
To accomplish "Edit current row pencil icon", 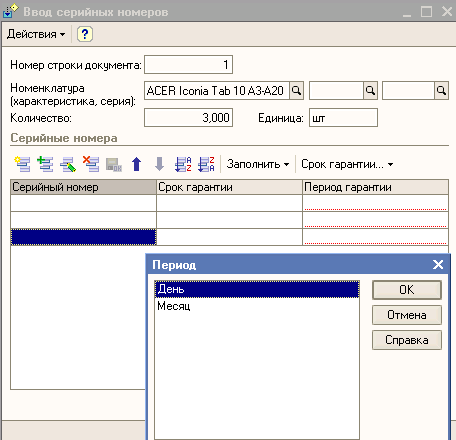I will [68, 164].
